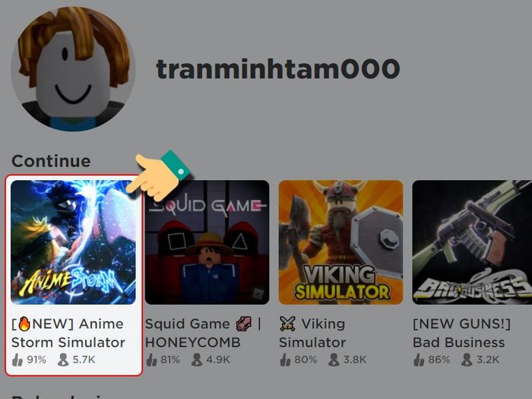This screenshot has height=399, width=532.
Task: Open the Bad Business game thumbnail
Action: pyautogui.click(x=472, y=242)
